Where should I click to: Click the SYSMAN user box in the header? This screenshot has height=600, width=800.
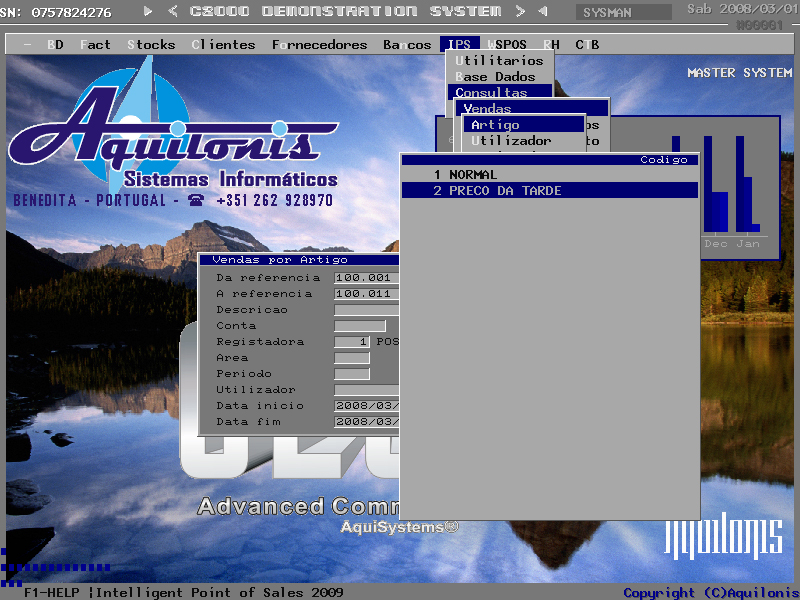pyautogui.click(x=624, y=13)
